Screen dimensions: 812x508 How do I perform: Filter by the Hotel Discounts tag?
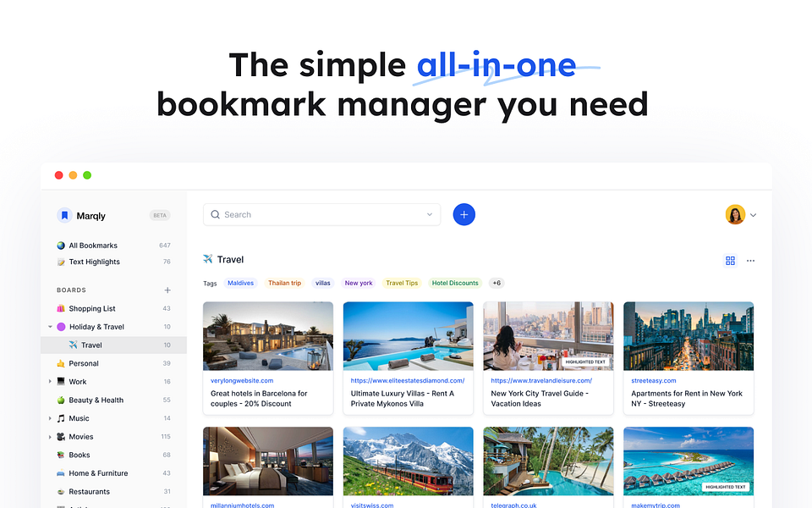[x=455, y=283]
